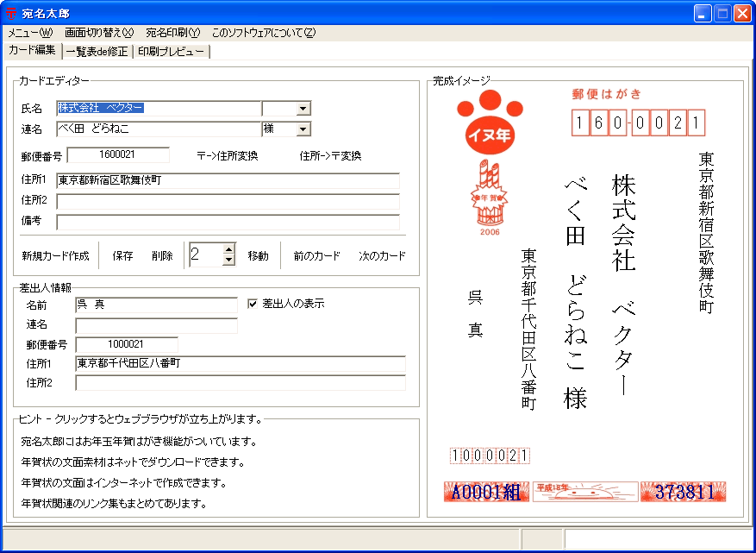
Task: Open hint link about 年賀状関連のリンク集
Action: [114, 504]
